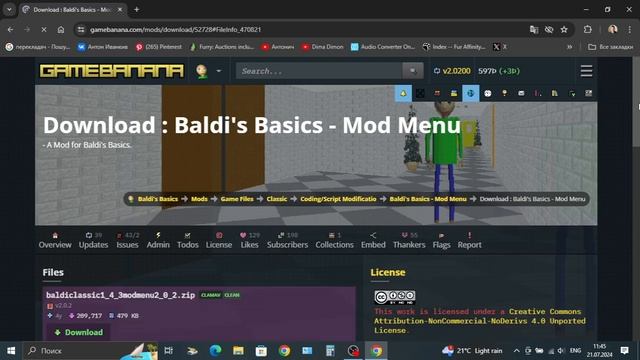Select the highlighted yellow bell icon in banner toolbar
The width and height of the screenshot is (640, 360).
pos(403,93)
